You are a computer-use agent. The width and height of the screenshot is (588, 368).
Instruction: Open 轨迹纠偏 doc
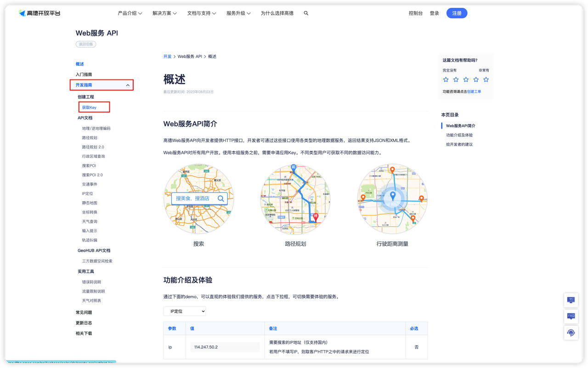coord(90,240)
